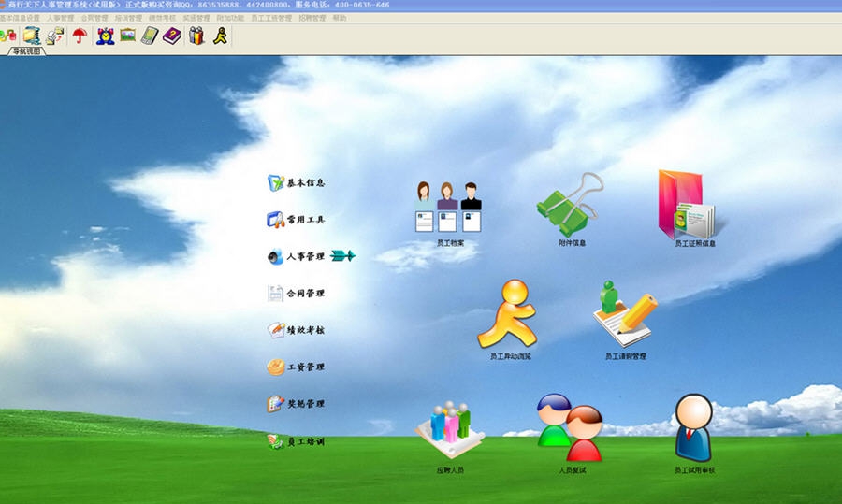Click the handheld PDA toolbar icon
Viewport: 842px width, 504px height.
[x=150, y=36]
